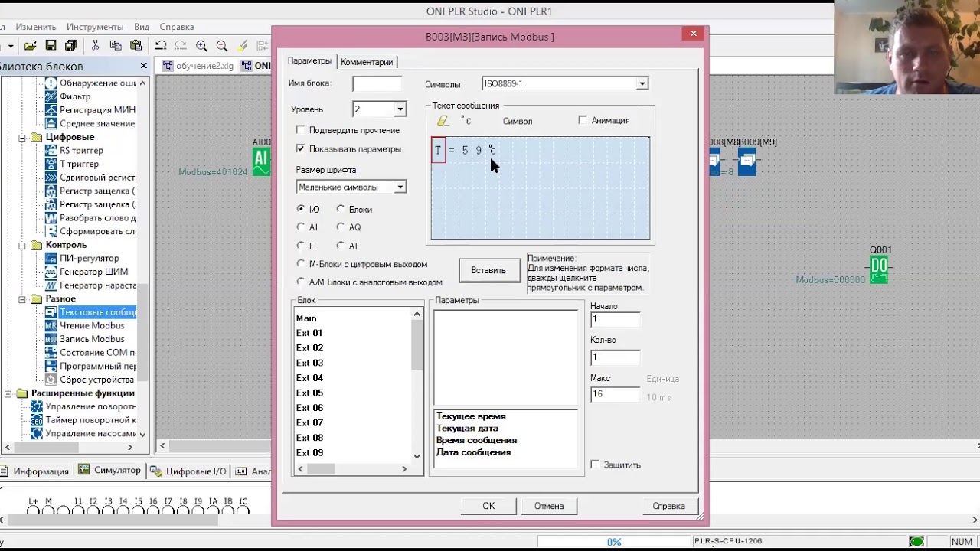
Task: Confirm dialog with OK button
Action: coord(488,506)
